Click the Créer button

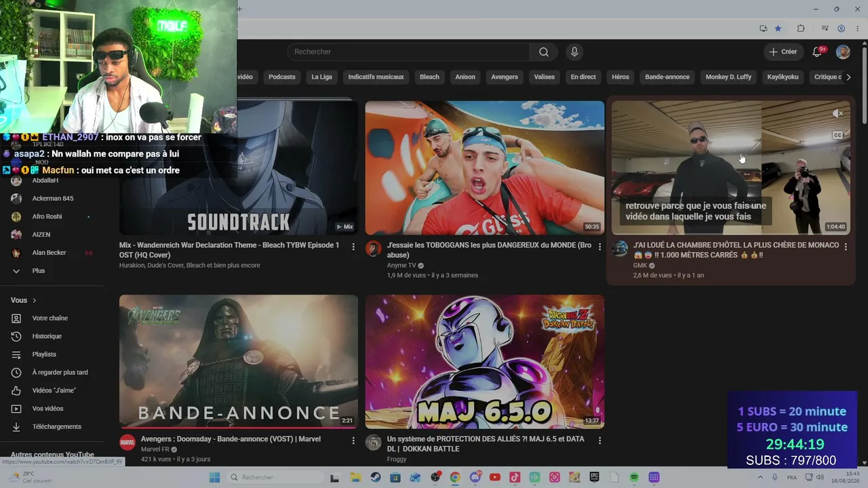(783, 52)
